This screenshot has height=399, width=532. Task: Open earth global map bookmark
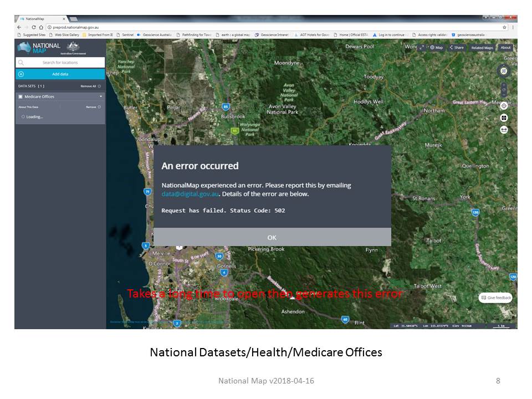tap(233, 34)
